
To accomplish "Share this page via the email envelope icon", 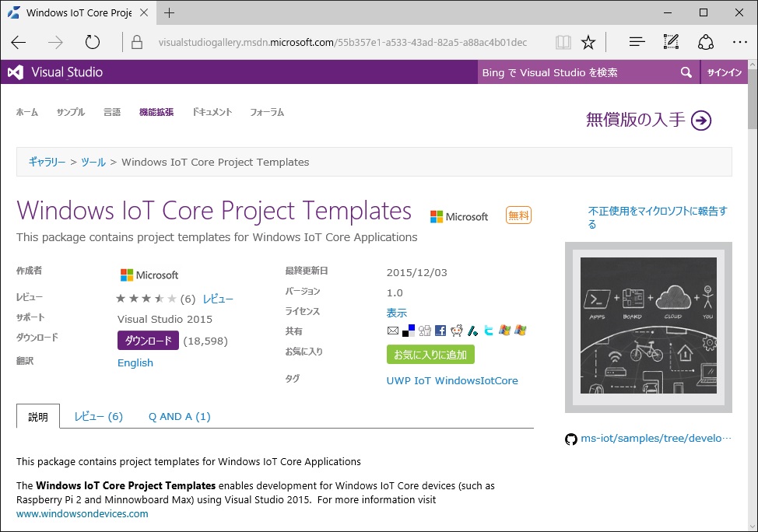I will (x=393, y=331).
